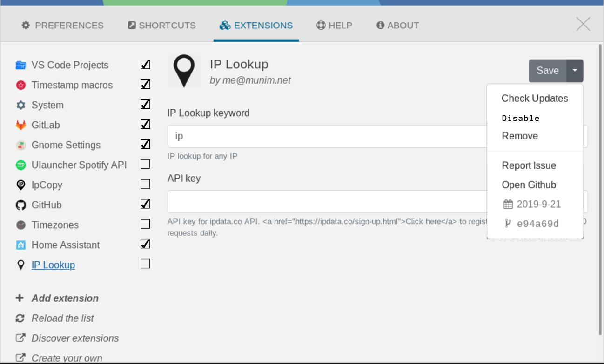Click the IpCopy extension icon
604x364 pixels.
coord(21,185)
